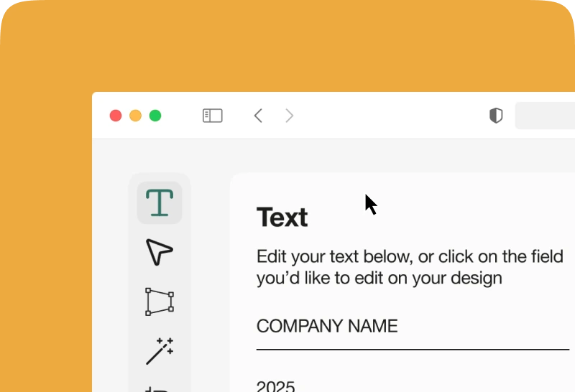Go forward with the right chevron
This screenshot has width=575, height=392.
tap(289, 116)
